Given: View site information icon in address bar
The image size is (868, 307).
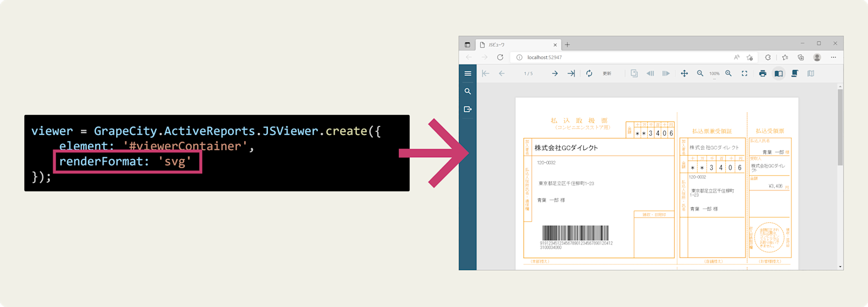Looking at the screenshot, I should (519, 57).
